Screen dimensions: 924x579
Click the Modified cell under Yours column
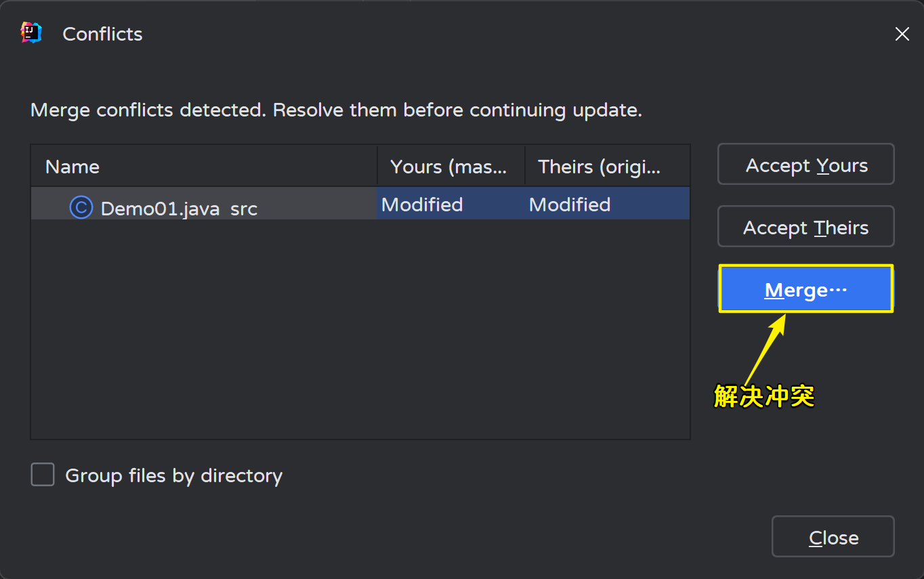[x=422, y=205]
